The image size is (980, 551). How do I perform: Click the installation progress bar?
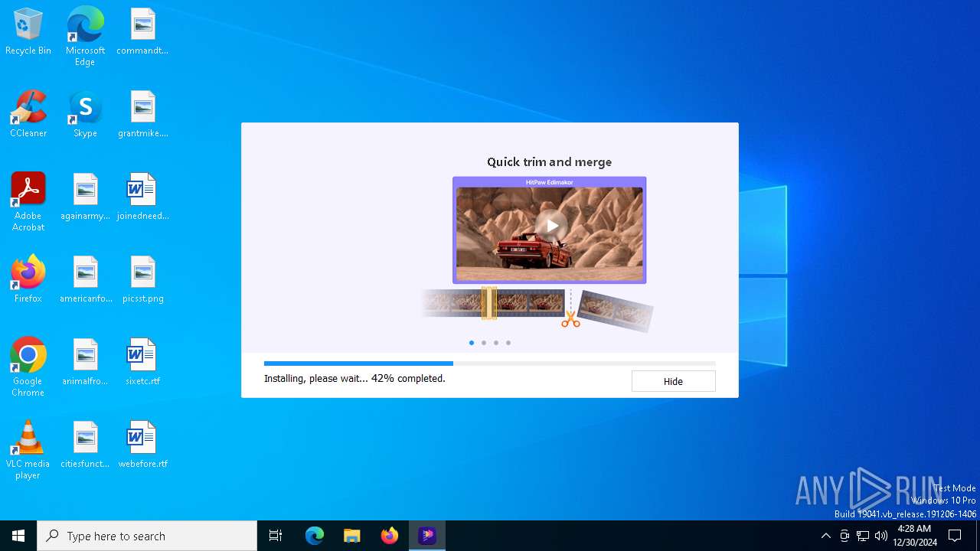click(x=489, y=364)
